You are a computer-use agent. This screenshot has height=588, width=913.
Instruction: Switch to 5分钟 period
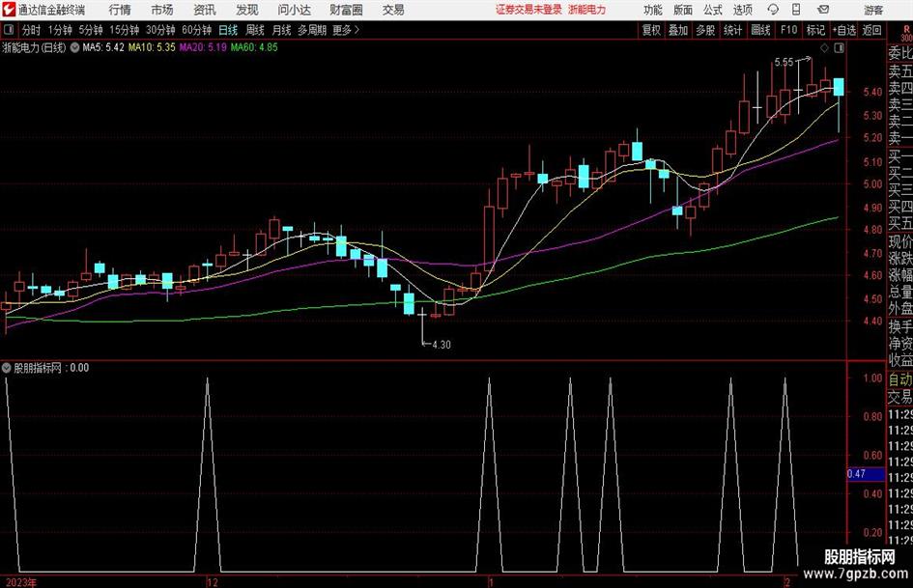click(x=90, y=30)
